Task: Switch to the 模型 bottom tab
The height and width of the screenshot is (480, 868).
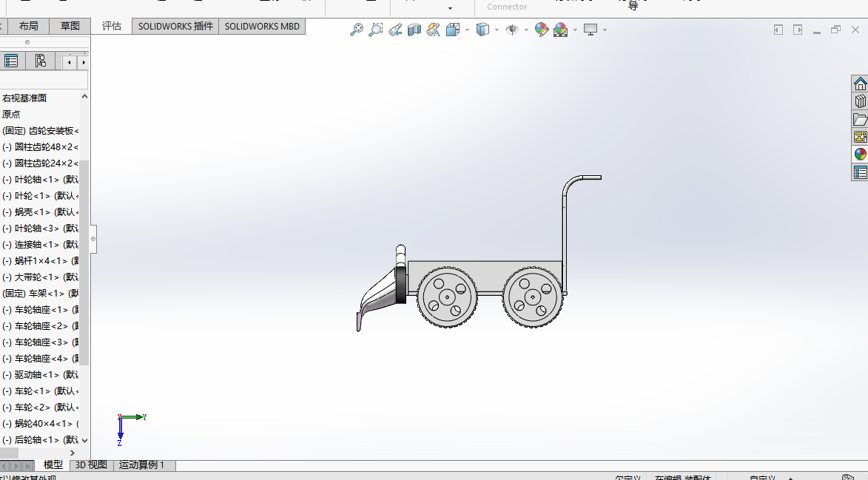Action: (x=53, y=465)
